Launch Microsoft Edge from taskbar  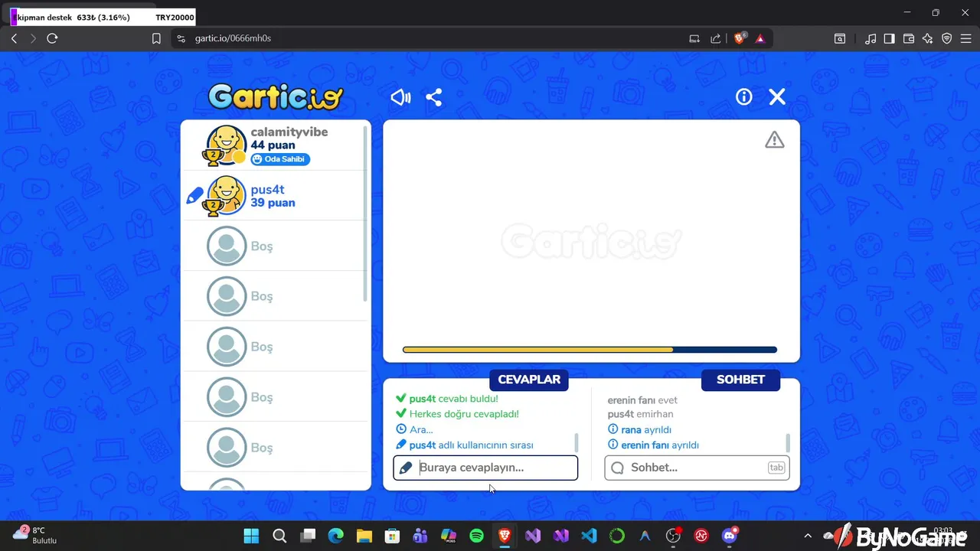[x=336, y=536]
